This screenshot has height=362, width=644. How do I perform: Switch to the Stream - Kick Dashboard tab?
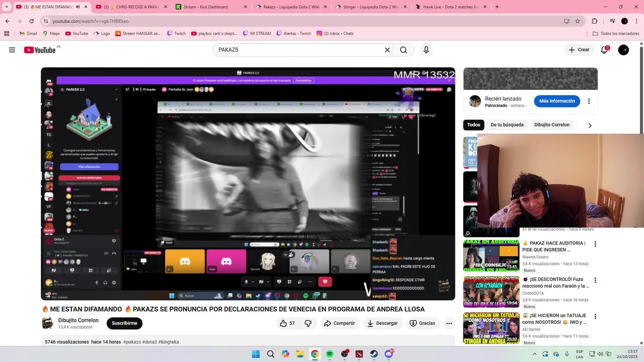[211, 7]
